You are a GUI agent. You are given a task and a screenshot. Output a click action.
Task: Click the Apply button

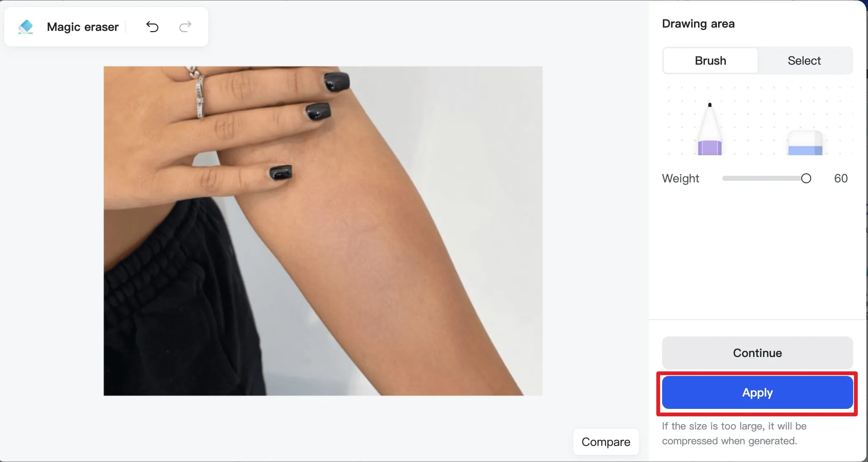pos(757,392)
